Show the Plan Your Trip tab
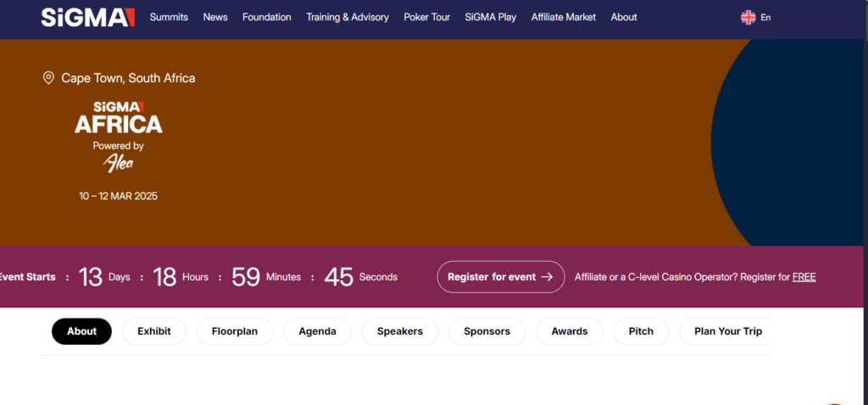This screenshot has width=868, height=405. 727,331
